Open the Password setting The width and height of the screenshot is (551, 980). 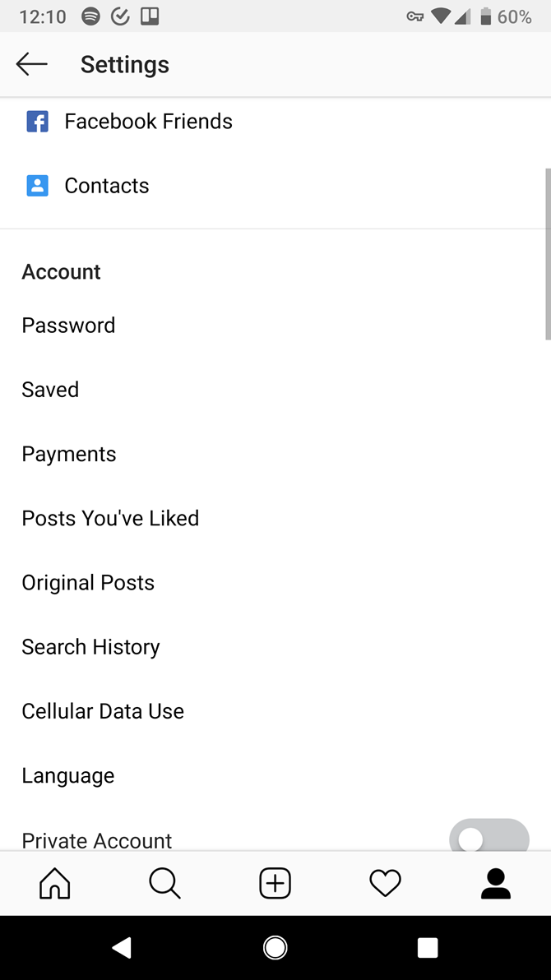(x=68, y=326)
